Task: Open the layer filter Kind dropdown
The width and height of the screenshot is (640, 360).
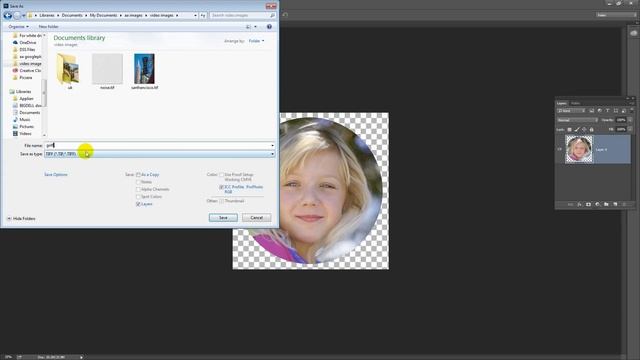Action: (571, 111)
